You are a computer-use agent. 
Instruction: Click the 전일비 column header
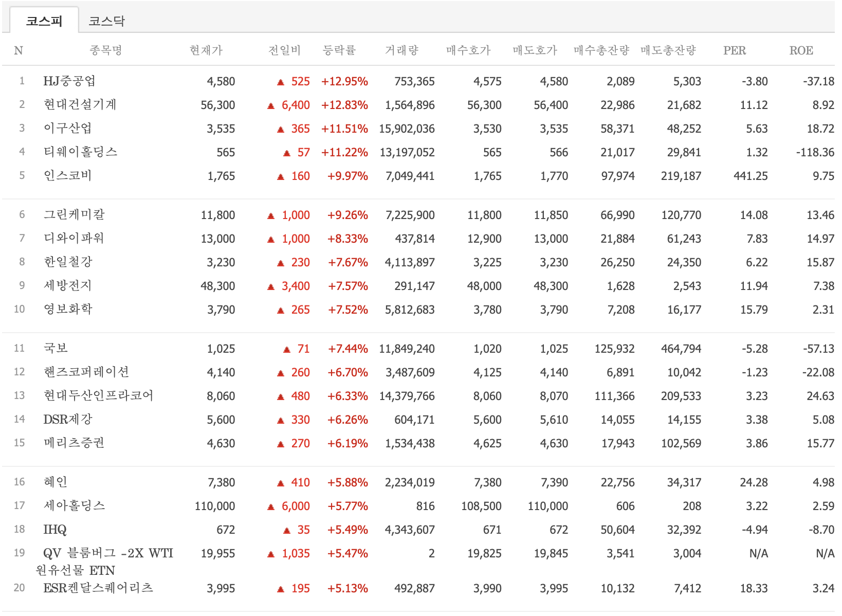[x=284, y=50]
